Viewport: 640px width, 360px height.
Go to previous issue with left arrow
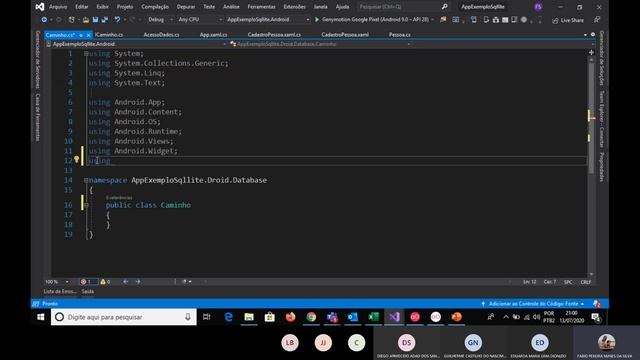coord(126,282)
